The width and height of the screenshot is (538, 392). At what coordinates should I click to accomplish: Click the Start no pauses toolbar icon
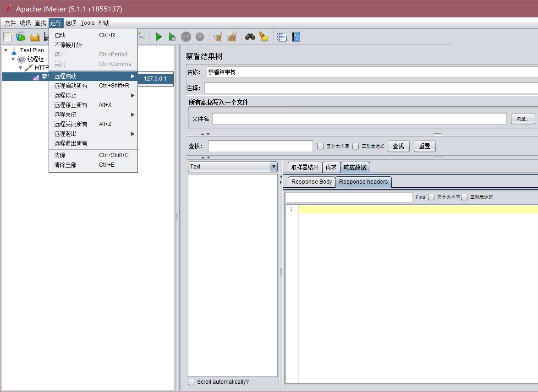(172, 37)
